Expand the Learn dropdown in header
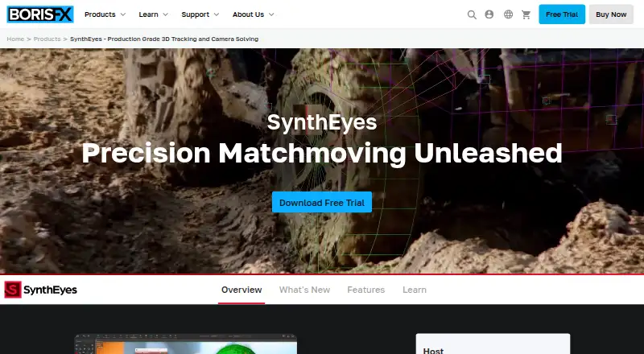644x354 pixels. [x=153, y=14]
